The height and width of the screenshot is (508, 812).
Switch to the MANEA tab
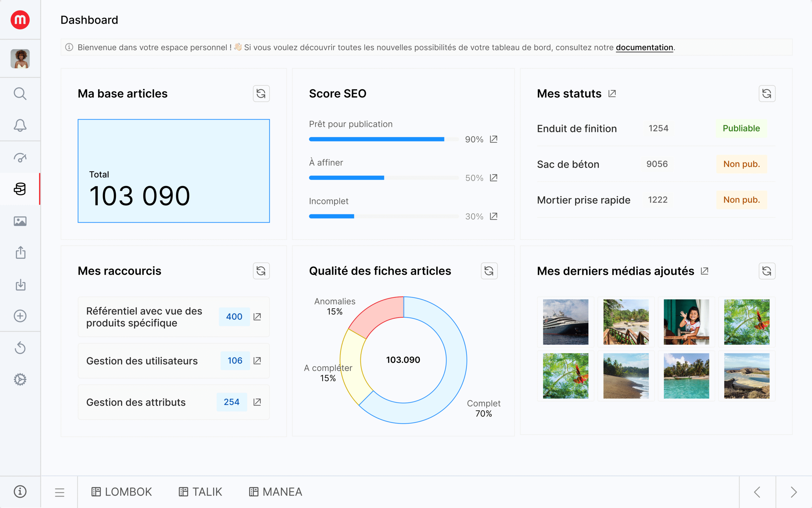276,492
